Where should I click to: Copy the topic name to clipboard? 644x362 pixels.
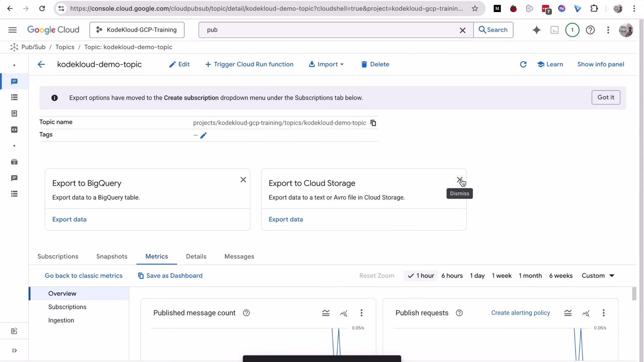coord(373,123)
